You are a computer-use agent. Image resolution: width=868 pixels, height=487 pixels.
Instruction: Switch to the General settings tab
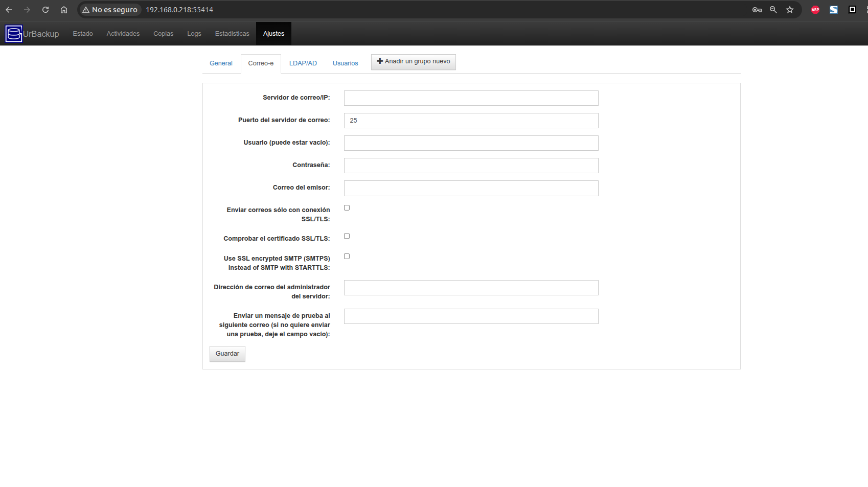221,63
